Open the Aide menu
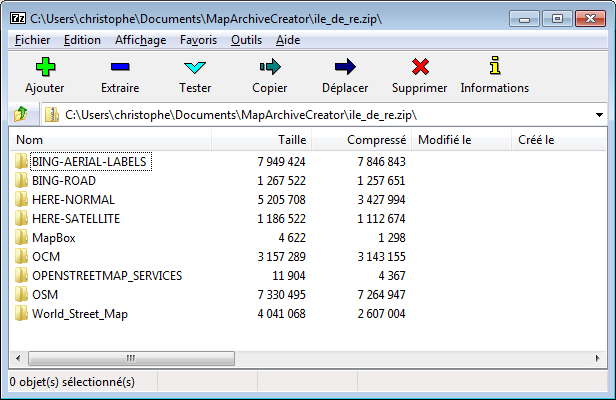The width and height of the screenshot is (616, 400). pyautogui.click(x=288, y=40)
